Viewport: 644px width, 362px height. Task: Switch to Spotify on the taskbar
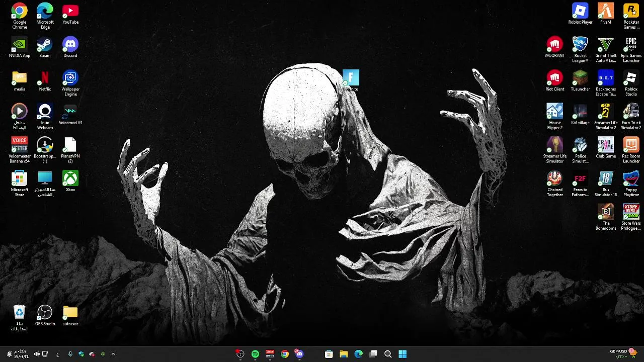tap(255, 354)
